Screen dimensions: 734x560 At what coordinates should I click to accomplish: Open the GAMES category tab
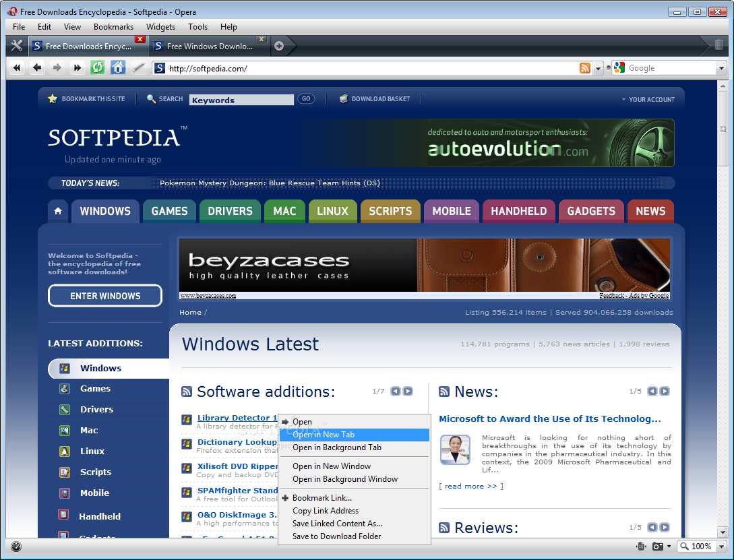coord(169,211)
